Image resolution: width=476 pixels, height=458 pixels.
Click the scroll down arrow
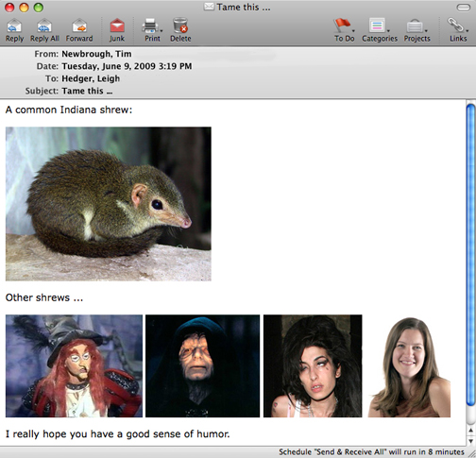pos(471,441)
